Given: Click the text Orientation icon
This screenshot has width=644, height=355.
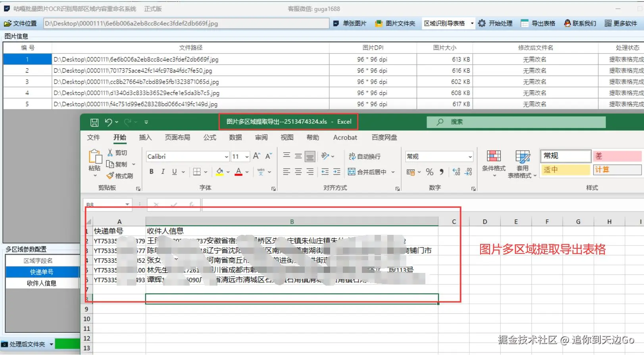Looking at the screenshot, I should [x=325, y=156].
